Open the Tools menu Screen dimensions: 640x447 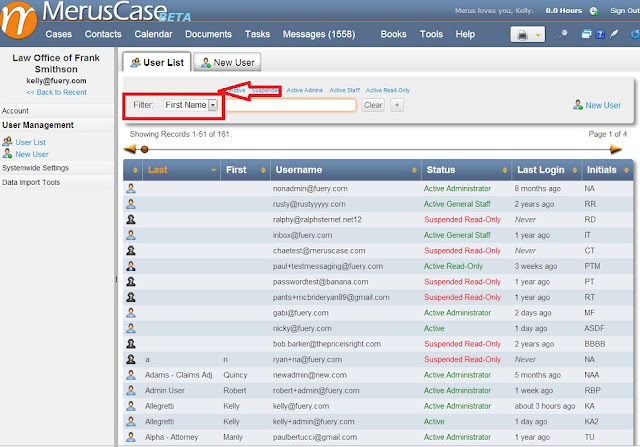click(431, 34)
